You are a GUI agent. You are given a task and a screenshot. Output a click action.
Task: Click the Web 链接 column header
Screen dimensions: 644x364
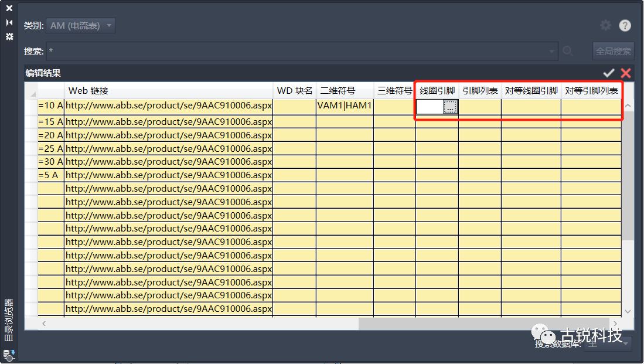pyautogui.click(x=169, y=91)
